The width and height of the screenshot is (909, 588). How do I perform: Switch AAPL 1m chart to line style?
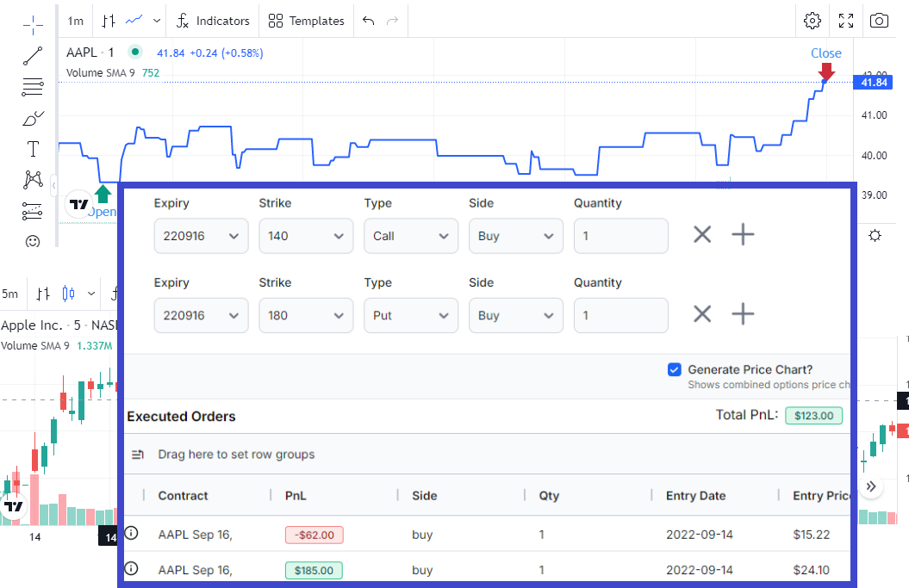click(134, 21)
